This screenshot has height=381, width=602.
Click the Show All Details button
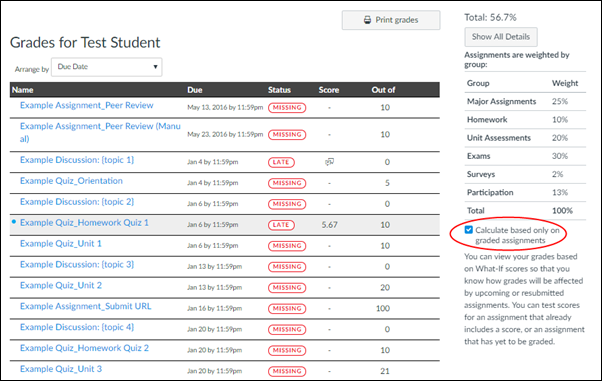[x=501, y=37]
